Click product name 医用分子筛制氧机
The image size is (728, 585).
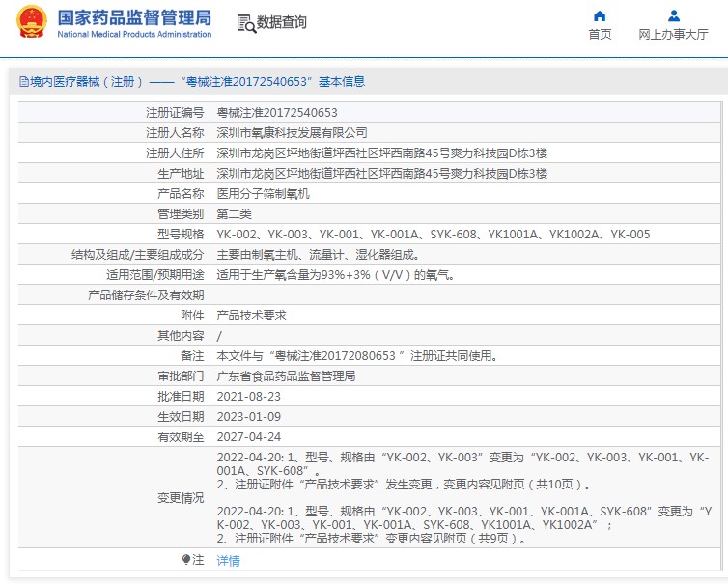[264, 194]
